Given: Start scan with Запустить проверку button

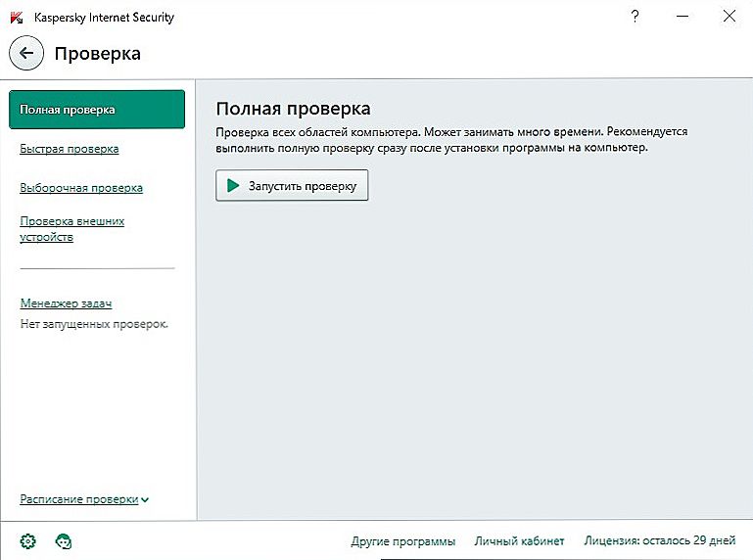Looking at the screenshot, I should tap(292, 185).
